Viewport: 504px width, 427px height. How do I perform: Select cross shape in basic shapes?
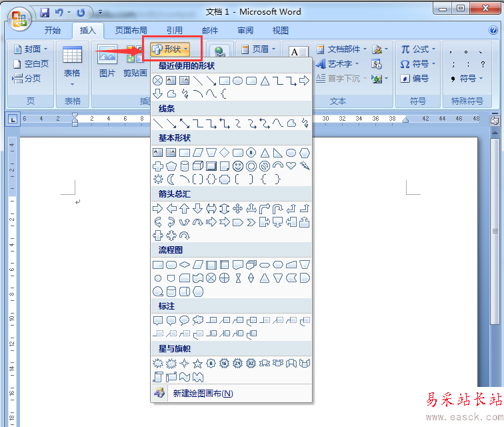[158, 166]
